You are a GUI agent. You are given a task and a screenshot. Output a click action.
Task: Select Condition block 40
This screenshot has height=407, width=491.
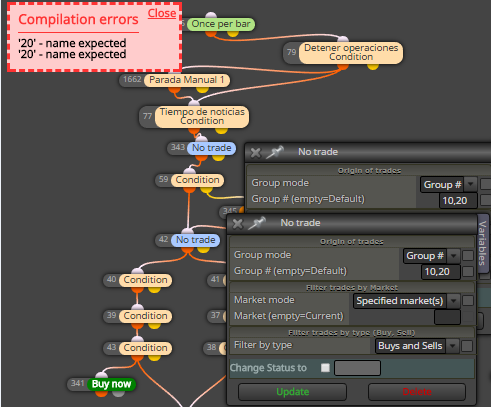[x=145, y=280]
